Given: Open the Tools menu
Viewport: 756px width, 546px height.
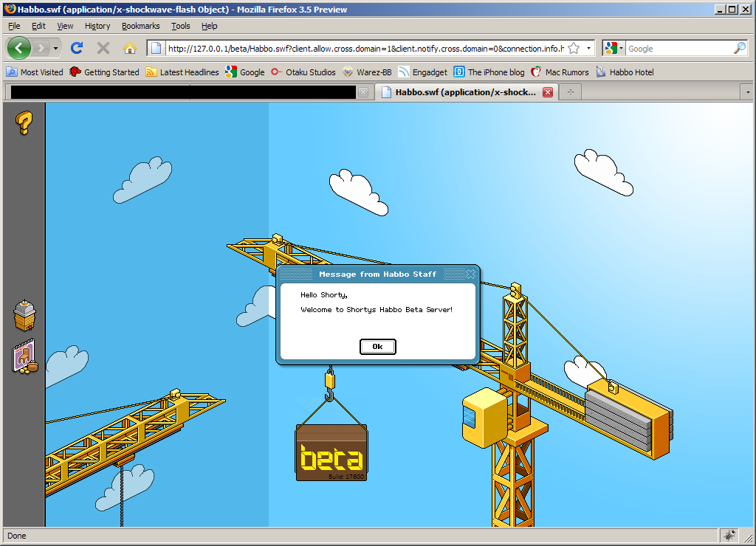Looking at the screenshot, I should (181, 26).
